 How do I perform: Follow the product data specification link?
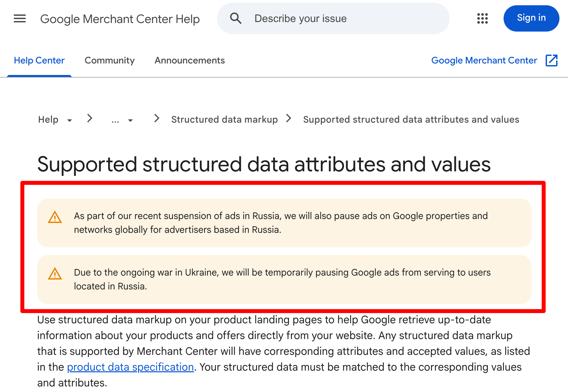click(x=130, y=367)
